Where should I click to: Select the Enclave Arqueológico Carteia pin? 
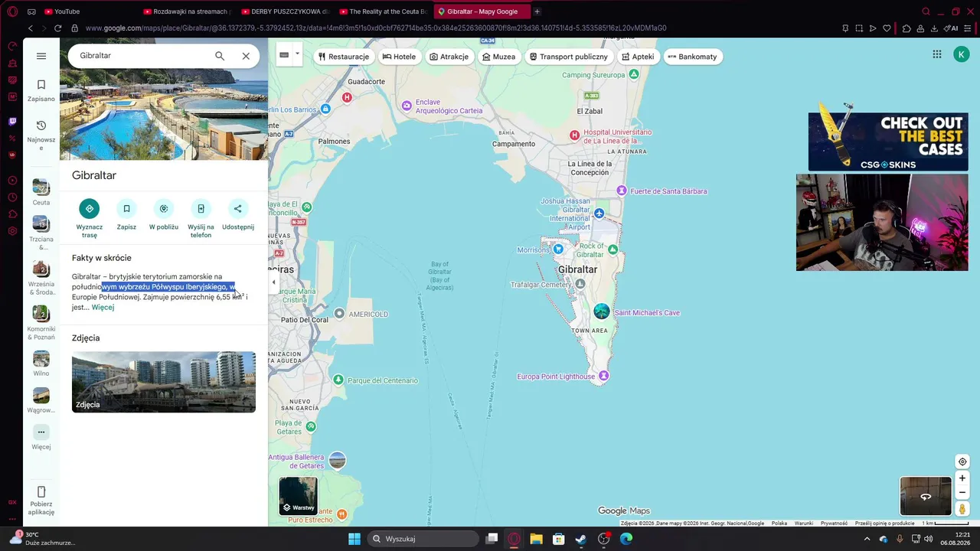tap(407, 106)
